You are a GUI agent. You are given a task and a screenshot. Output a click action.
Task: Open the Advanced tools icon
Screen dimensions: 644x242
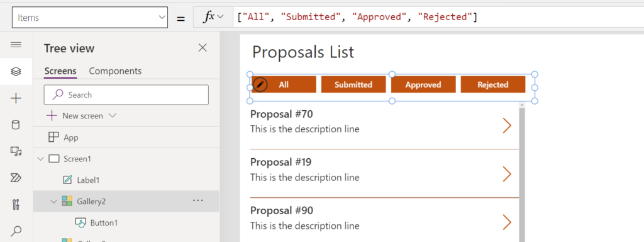(x=16, y=205)
